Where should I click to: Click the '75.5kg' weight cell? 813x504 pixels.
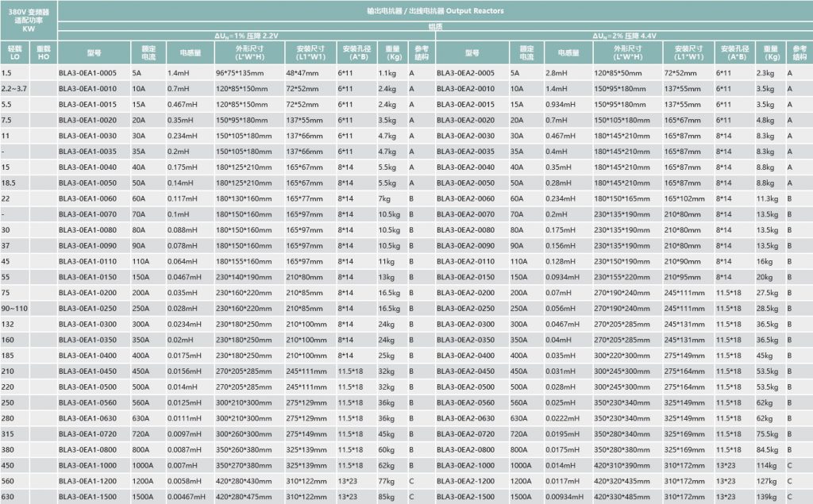[x=768, y=434]
